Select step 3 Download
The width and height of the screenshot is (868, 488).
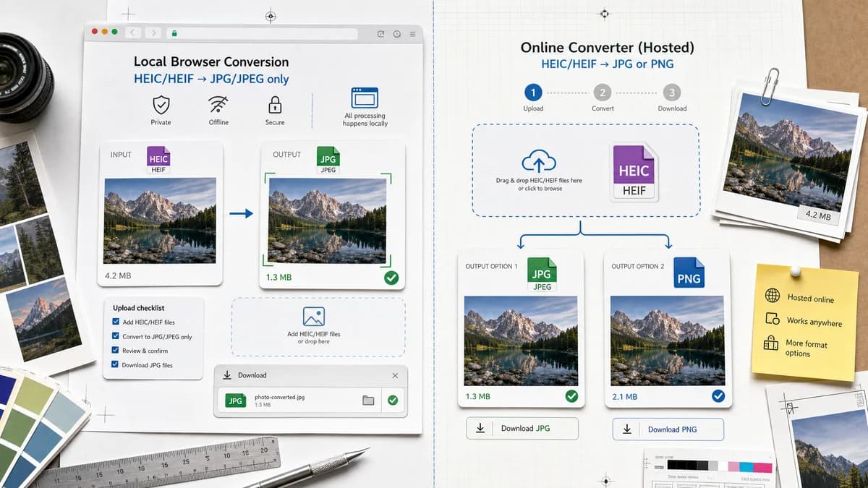(672, 93)
